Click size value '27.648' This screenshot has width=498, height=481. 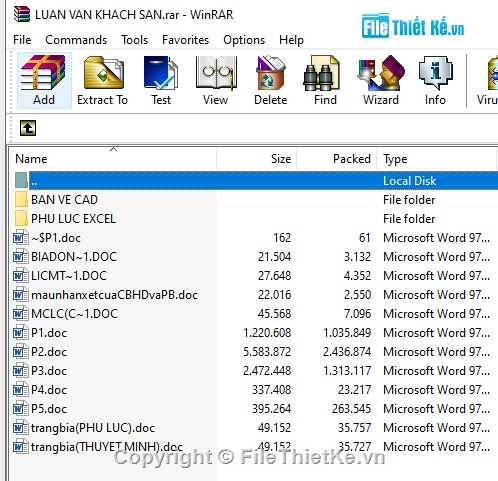point(274,276)
